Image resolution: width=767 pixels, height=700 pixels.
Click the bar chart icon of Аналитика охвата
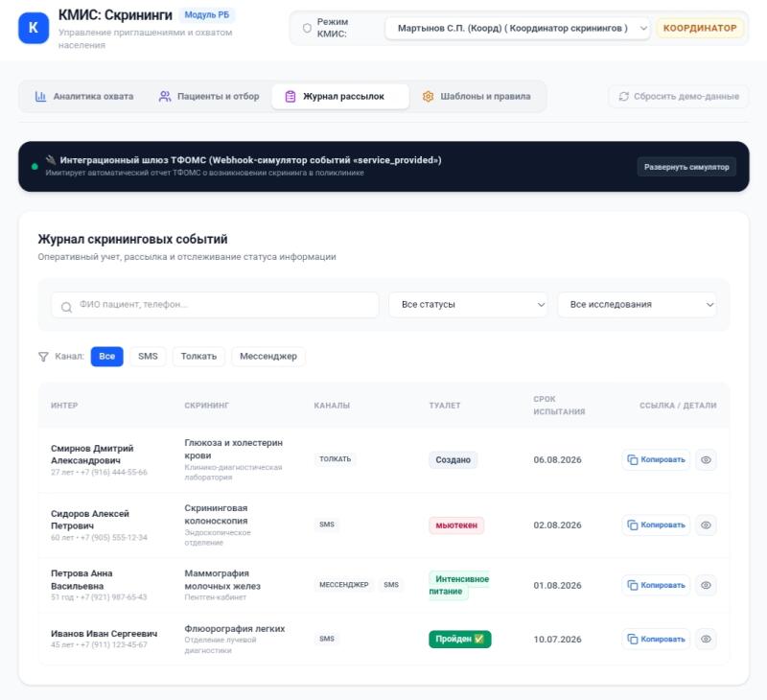pos(40,96)
